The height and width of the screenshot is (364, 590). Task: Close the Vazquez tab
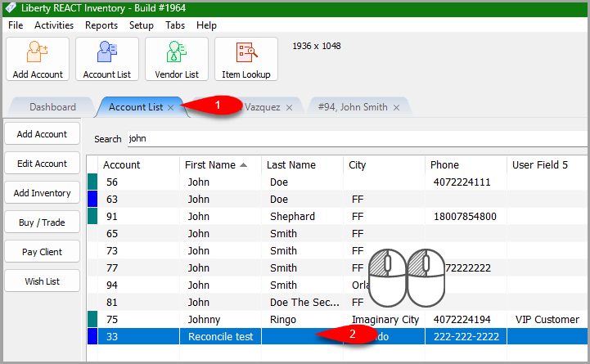pos(289,107)
